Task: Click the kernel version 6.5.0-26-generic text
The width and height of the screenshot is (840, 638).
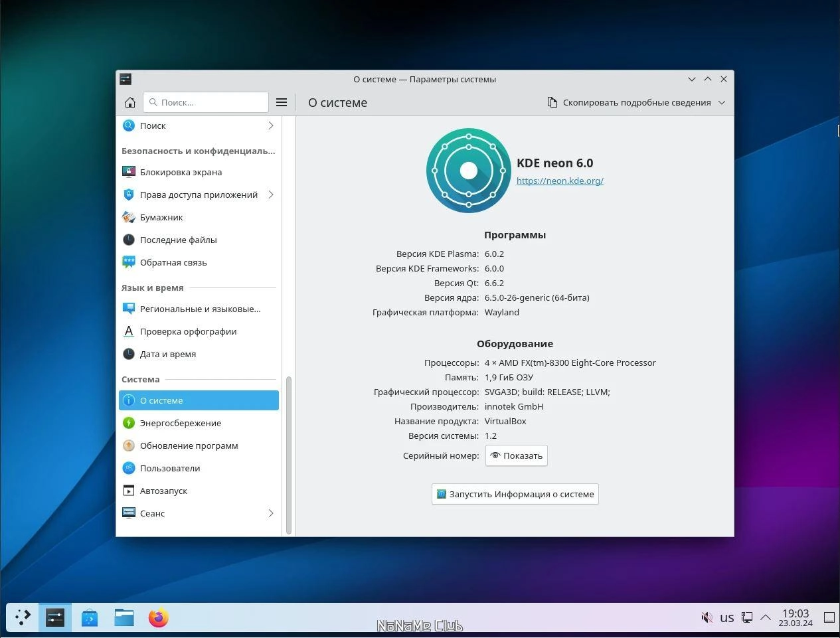Action: click(537, 297)
